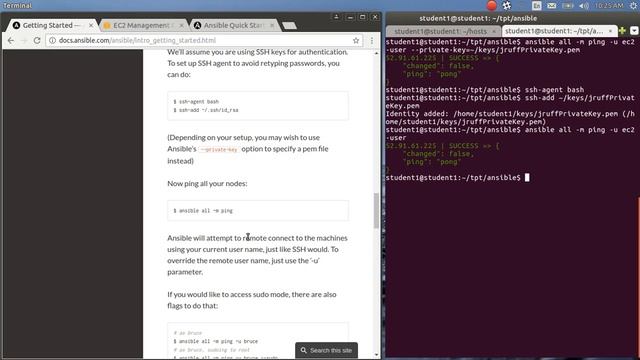Select the terminal tab ending in ~/tpt/a...
640x360 pixels.
[554, 31]
